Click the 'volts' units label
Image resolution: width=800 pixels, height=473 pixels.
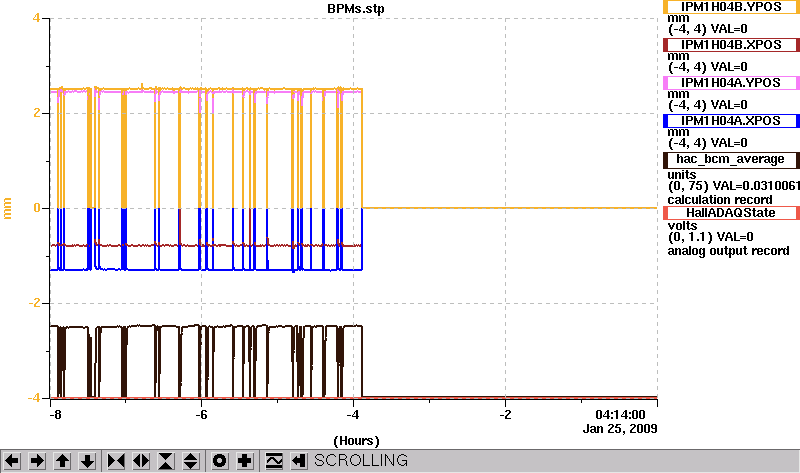pyautogui.click(x=683, y=226)
